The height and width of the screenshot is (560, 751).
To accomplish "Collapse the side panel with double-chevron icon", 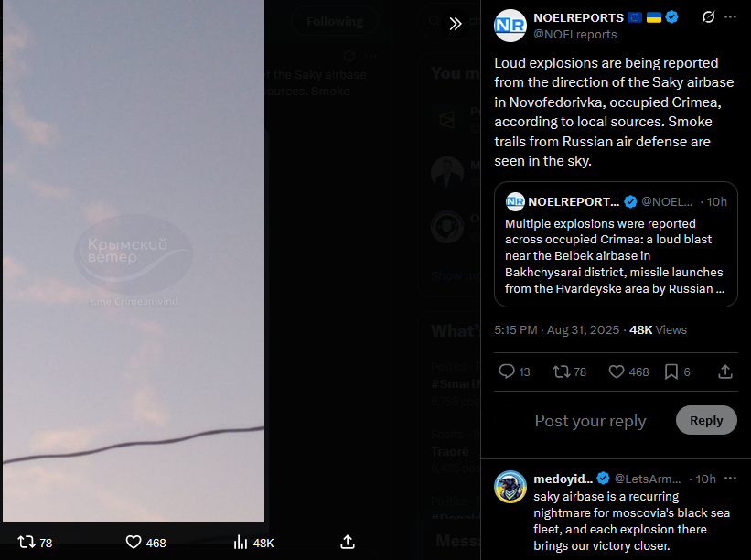I will click(456, 24).
